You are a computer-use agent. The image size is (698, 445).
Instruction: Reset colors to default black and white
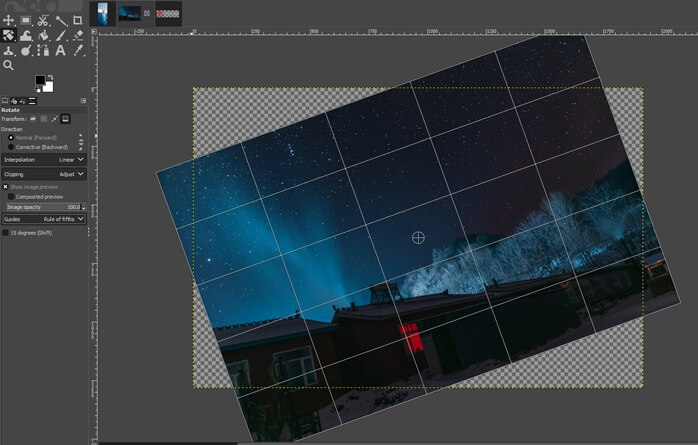[38, 89]
